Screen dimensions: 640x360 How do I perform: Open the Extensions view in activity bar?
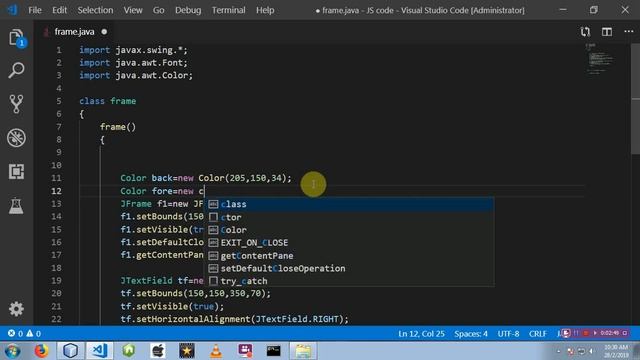pos(16,171)
